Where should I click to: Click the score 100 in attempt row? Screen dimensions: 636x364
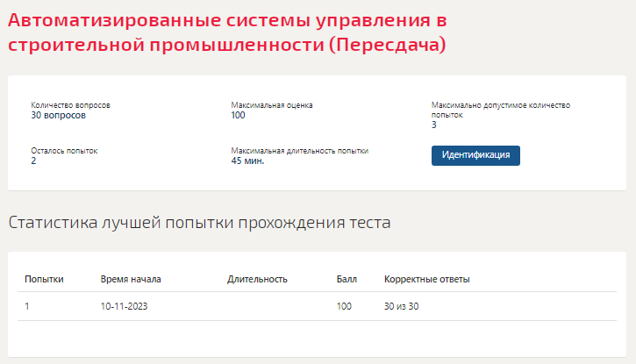(344, 306)
